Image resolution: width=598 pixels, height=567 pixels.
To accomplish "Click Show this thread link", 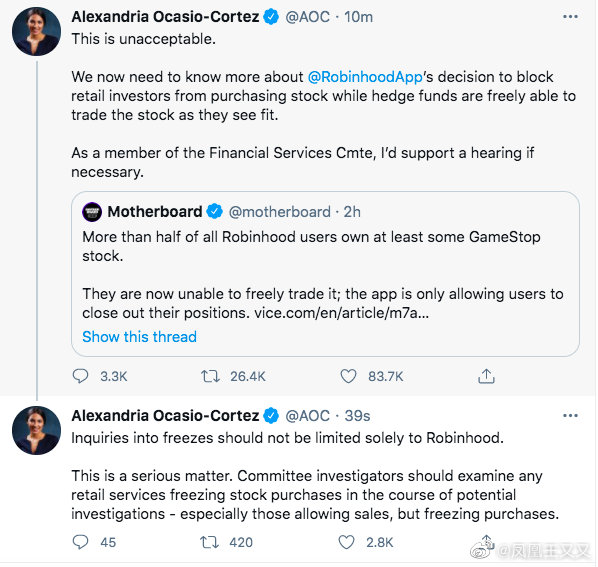I will 140,337.
